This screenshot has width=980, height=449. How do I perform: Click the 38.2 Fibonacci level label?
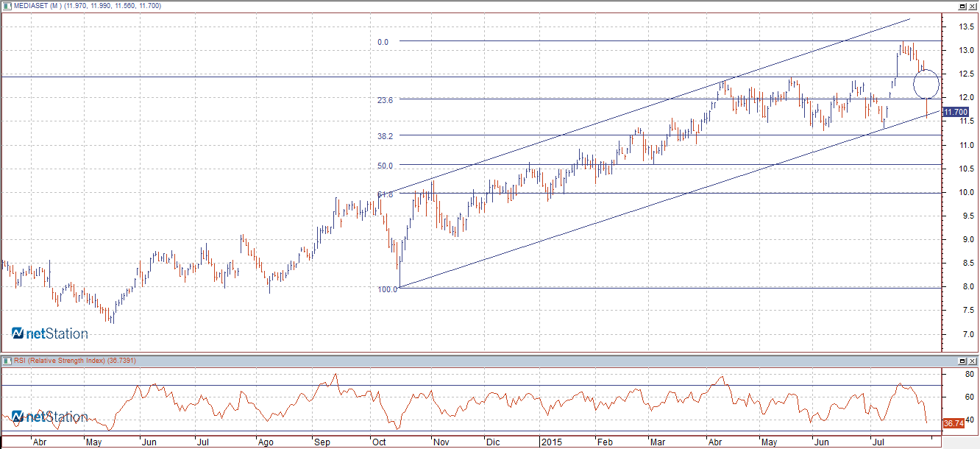[386, 136]
